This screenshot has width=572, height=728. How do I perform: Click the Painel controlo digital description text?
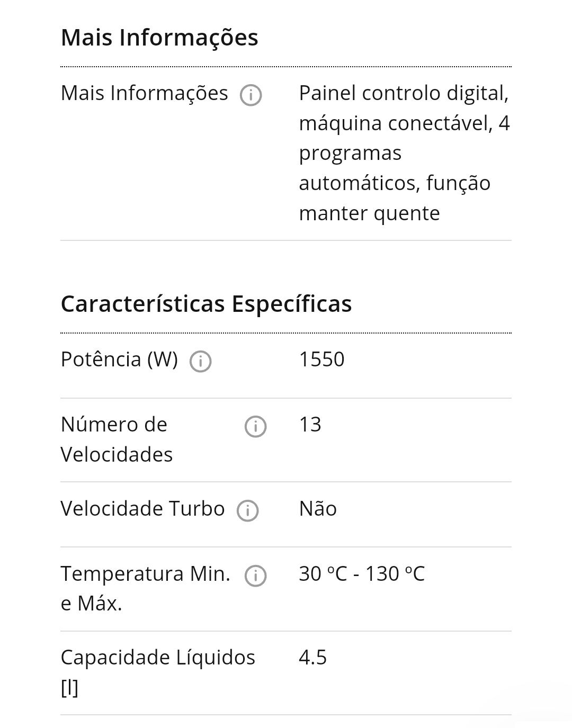pos(404,93)
